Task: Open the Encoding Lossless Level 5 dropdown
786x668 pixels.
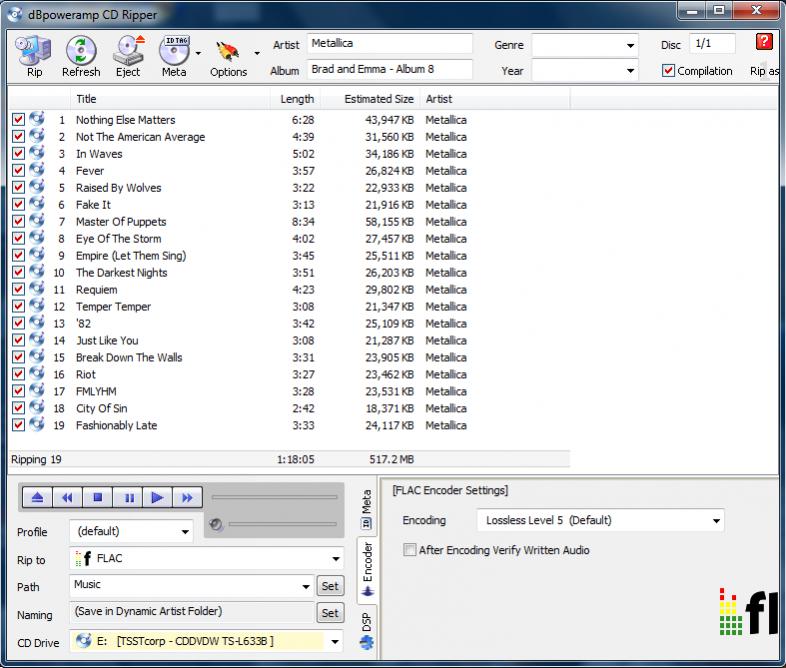Action: (716, 521)
